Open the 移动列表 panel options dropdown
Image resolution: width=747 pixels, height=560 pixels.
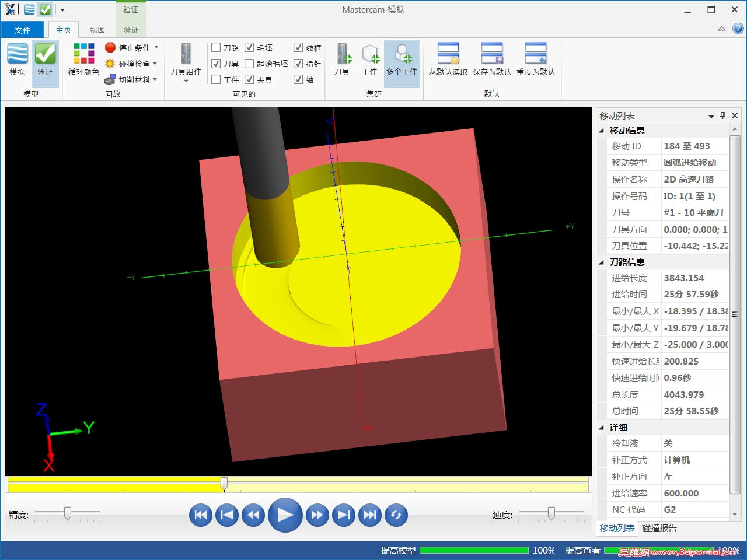click(711, 116)
